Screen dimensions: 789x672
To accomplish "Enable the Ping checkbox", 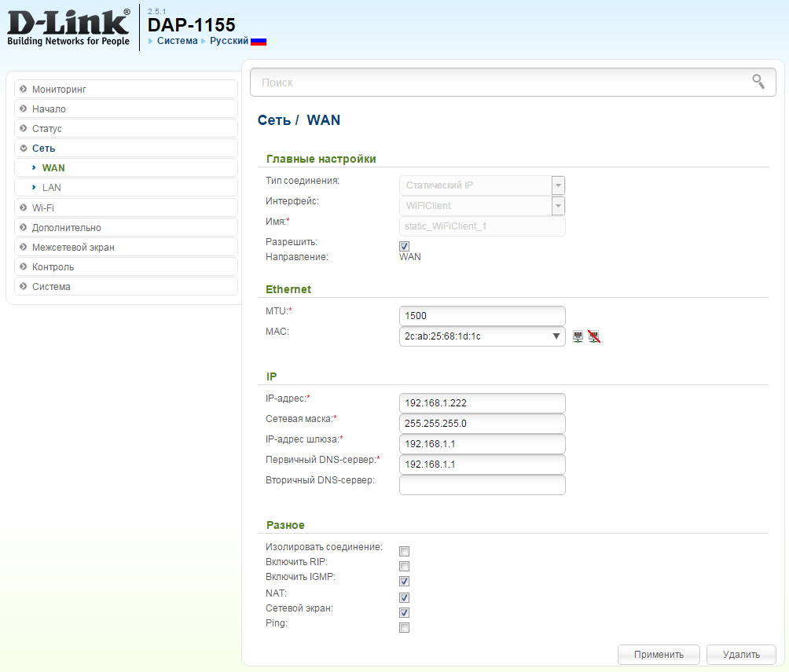I will tap(405, 627).
